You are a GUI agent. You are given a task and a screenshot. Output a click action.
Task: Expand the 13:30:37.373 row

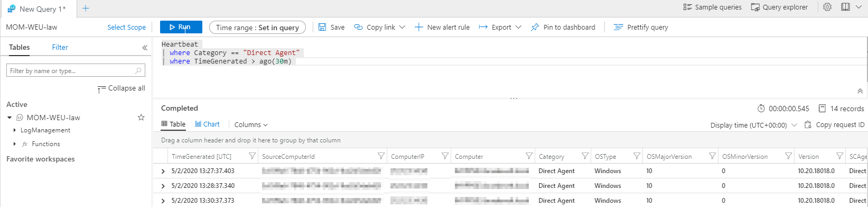point(163,201)
